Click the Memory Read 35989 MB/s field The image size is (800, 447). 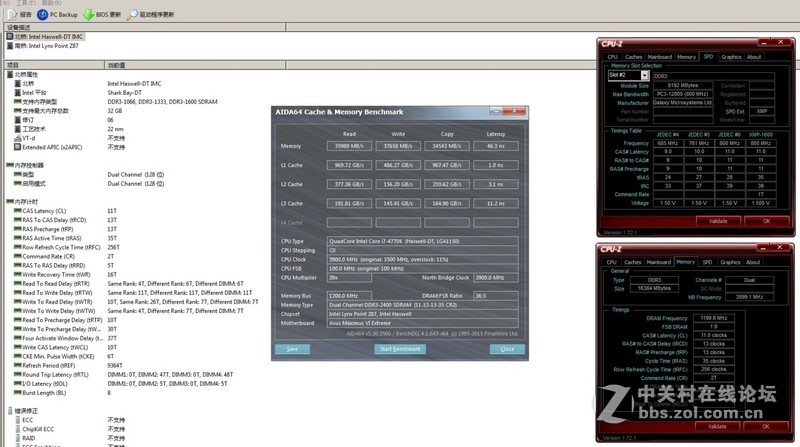coord(349,146)
